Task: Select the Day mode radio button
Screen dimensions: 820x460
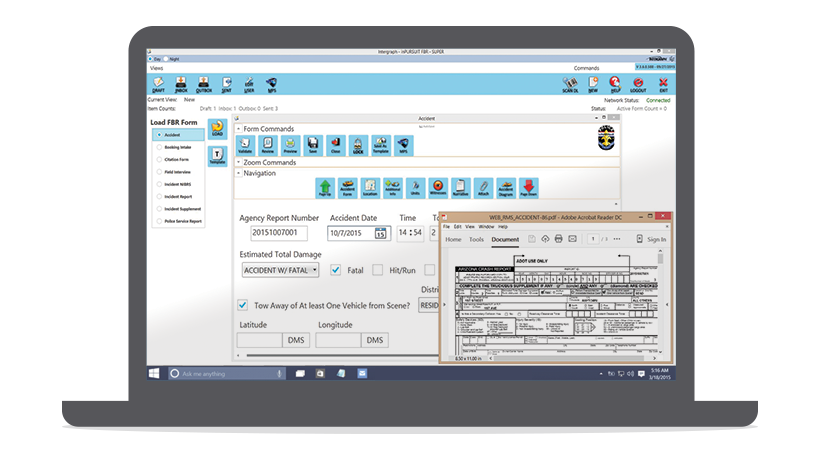Action: point(150,59)
